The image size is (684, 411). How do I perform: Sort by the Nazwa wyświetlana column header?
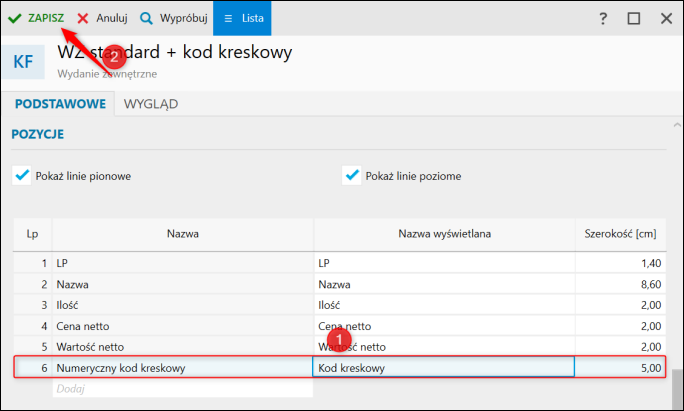[443, 233]
